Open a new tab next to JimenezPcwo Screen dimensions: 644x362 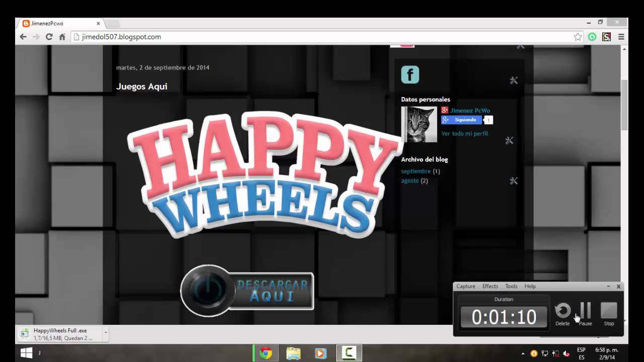[x=113, y=24]
